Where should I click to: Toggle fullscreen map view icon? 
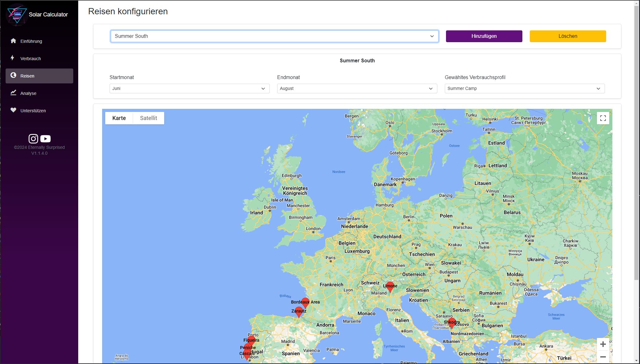[603, 118]
